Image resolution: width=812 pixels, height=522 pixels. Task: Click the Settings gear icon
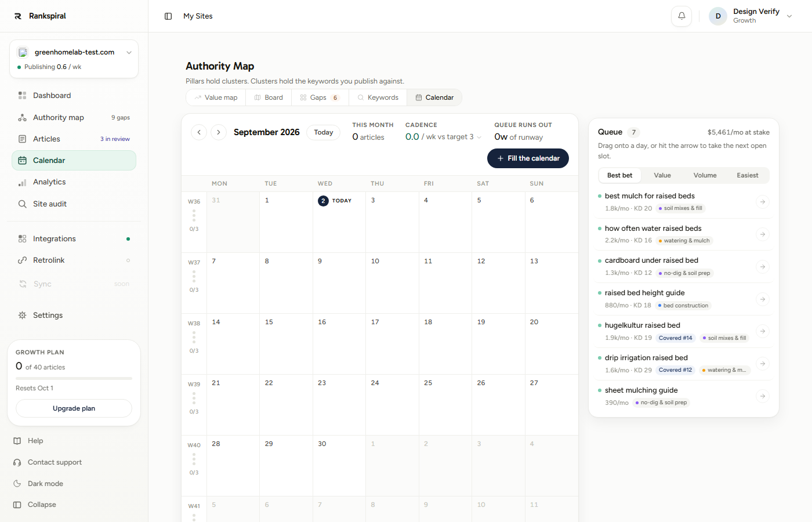point(22,315)
